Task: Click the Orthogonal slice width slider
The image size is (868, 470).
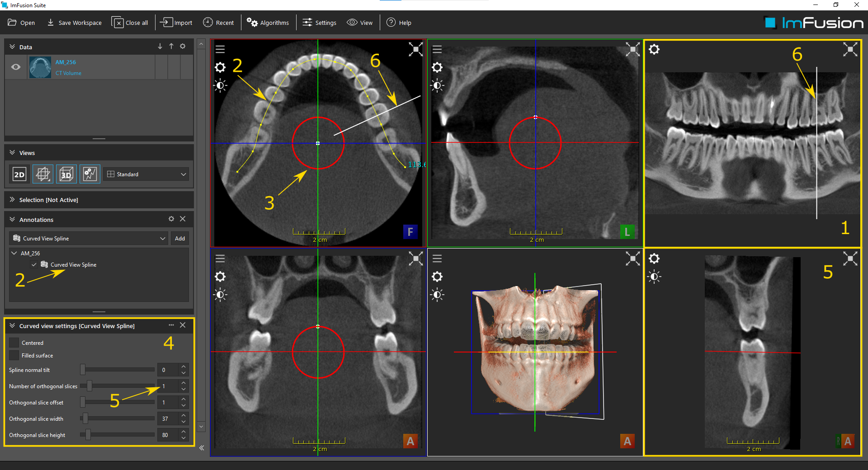Action: coord(118,418)
